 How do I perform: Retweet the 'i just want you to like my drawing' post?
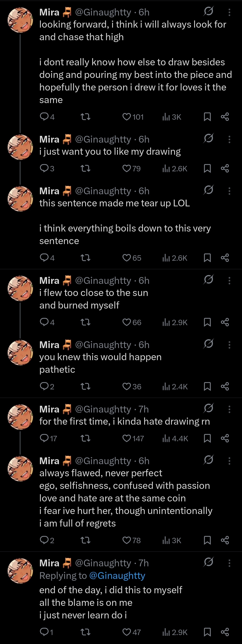click(x=86, y=169)
